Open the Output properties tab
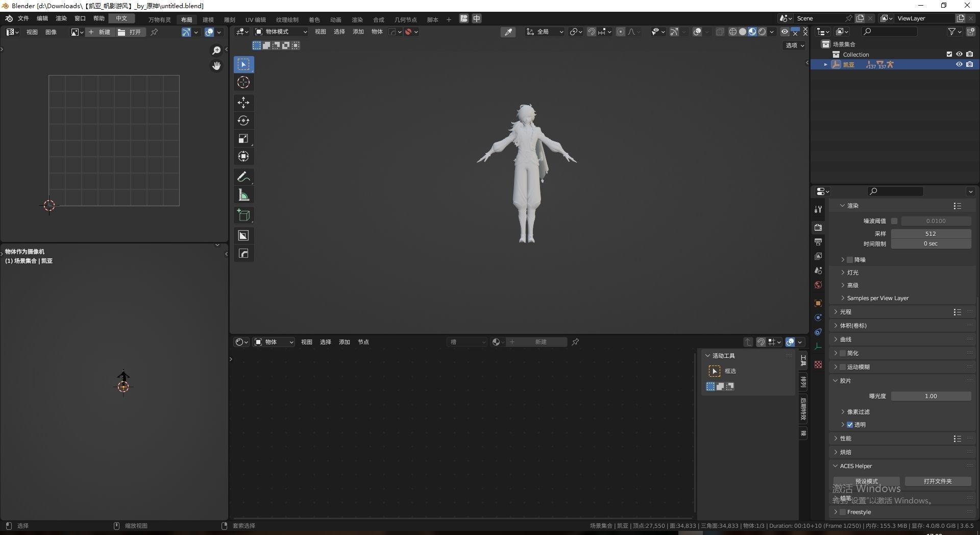 tap(818, 241)
